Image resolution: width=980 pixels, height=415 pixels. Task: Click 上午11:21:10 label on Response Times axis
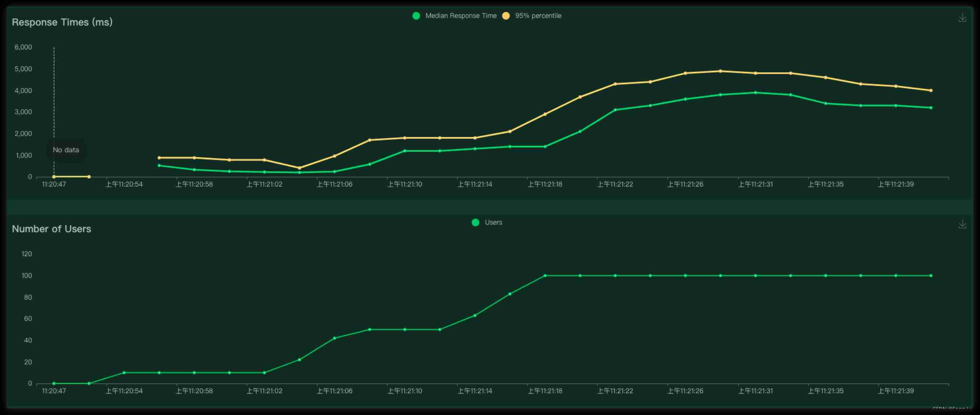coord(405,184)
